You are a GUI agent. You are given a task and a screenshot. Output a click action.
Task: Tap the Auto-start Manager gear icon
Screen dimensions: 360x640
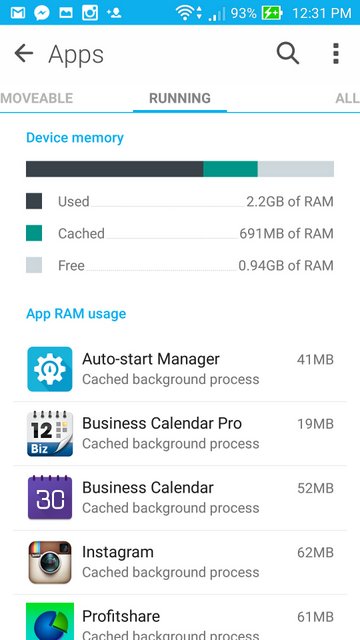50,369
